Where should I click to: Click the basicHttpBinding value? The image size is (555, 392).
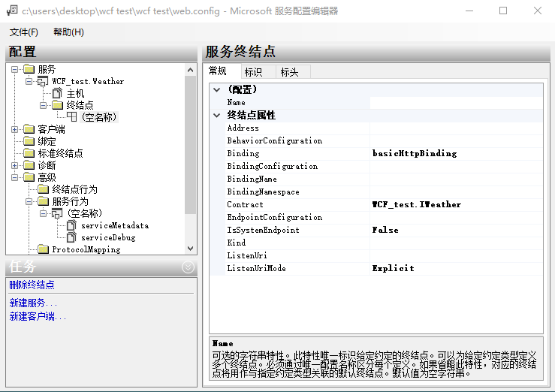415,153
